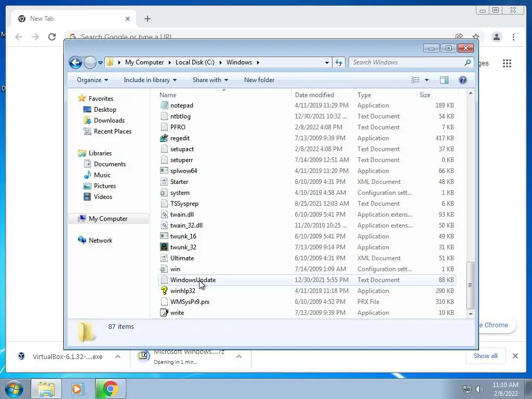Select the TSSysprep text document
The image size is (532, 399).
pos(184,204)
